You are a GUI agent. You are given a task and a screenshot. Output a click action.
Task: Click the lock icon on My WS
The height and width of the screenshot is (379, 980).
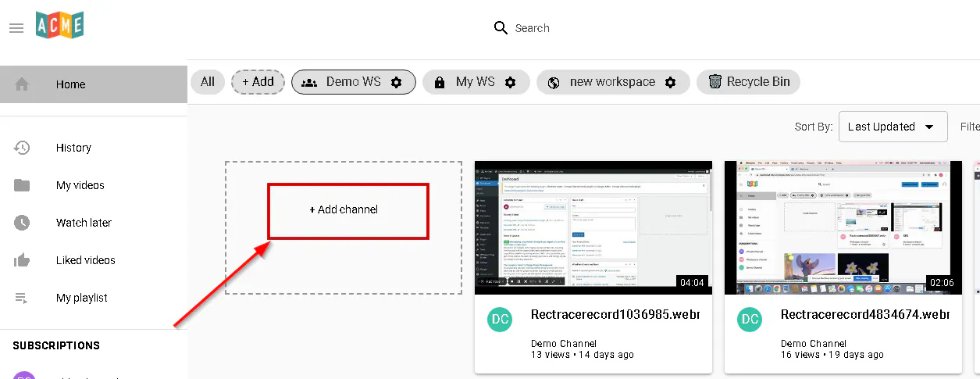(439, 82)
